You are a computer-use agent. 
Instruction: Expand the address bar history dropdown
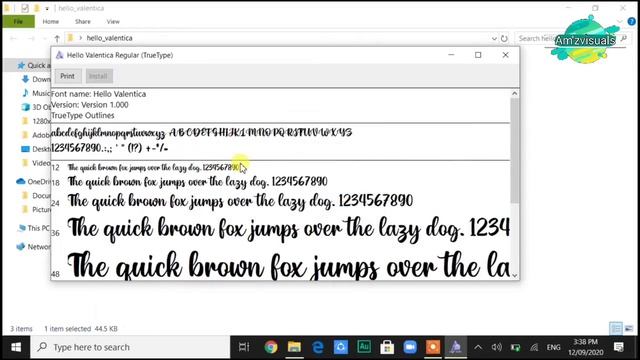tap(494, 38)
